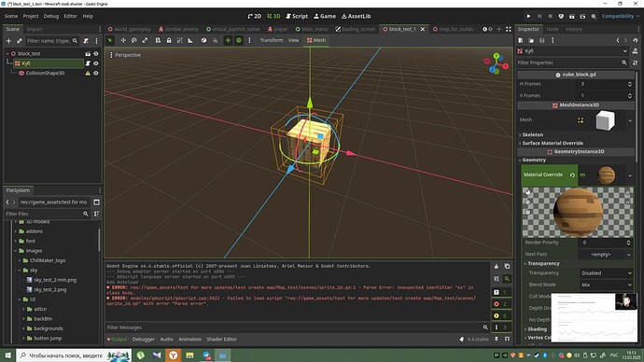Click the lock selected node icon
This screenshot has height=362, width=644.
(x=169, y=40)
